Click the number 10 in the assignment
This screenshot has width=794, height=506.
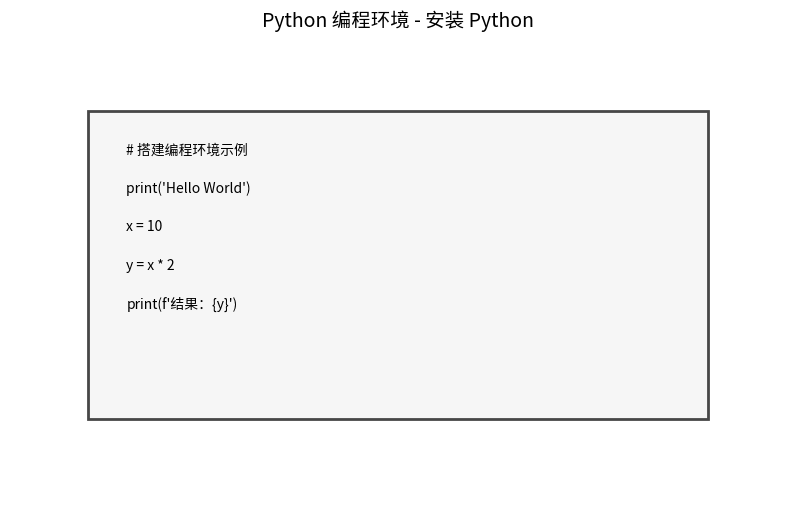click(155, 226)
